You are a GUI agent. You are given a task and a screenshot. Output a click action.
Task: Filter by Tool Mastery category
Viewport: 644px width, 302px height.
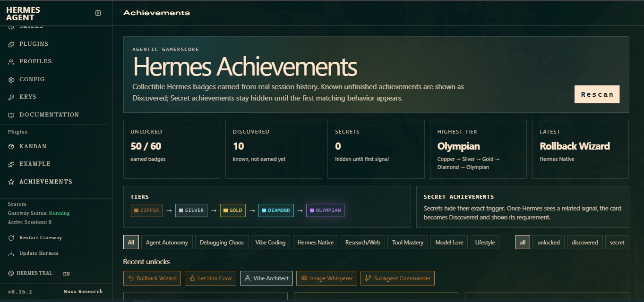[x=408, y=243]
